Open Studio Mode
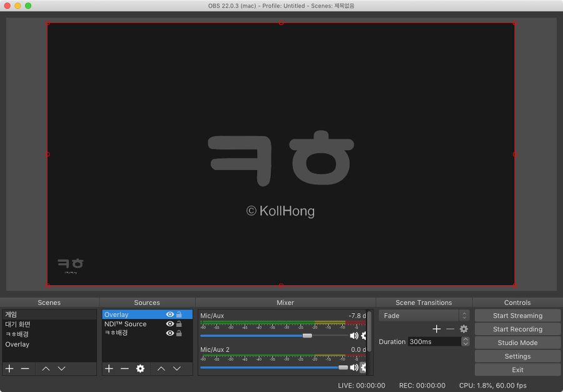 click(517, 343)
